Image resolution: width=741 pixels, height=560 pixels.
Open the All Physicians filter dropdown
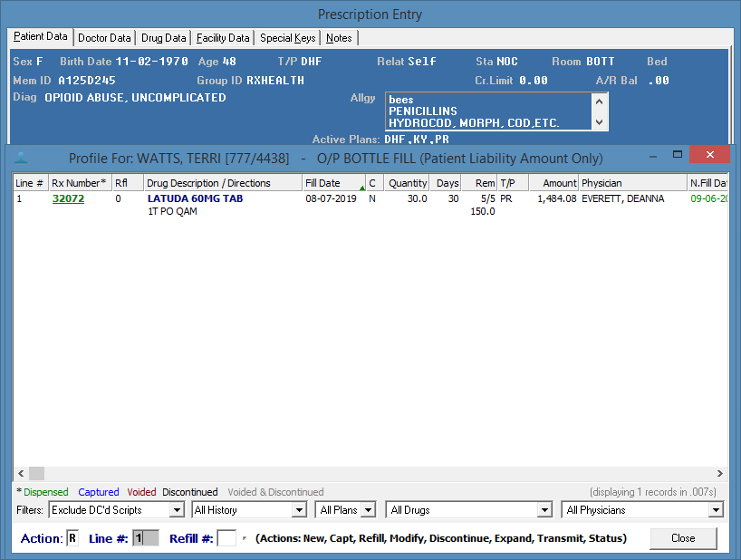(716, 510)
